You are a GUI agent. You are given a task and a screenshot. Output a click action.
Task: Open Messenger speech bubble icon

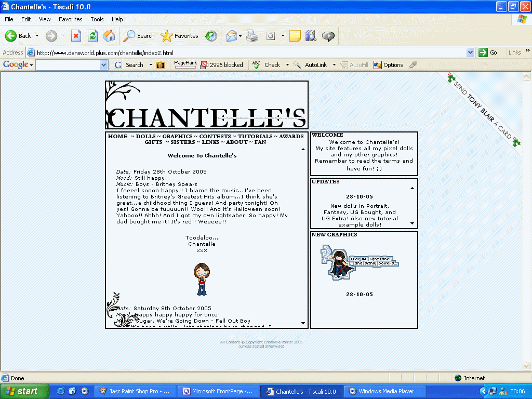328,36
